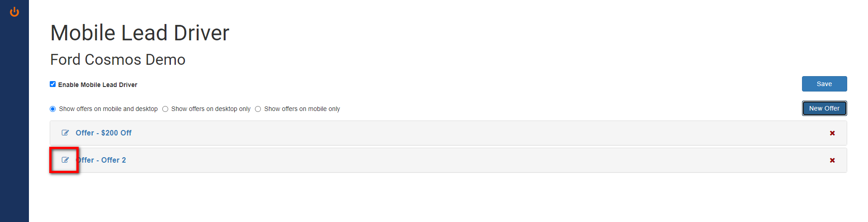Untick the Enable Mobile Lead Driver checkbox
The image size is (868, 222).
click(53, 84)
